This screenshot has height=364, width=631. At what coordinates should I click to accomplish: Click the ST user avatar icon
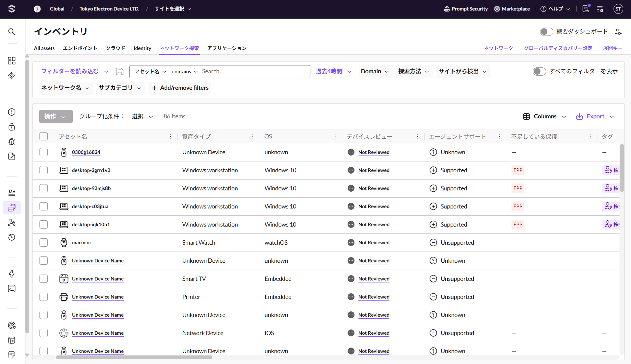[618, 9]
